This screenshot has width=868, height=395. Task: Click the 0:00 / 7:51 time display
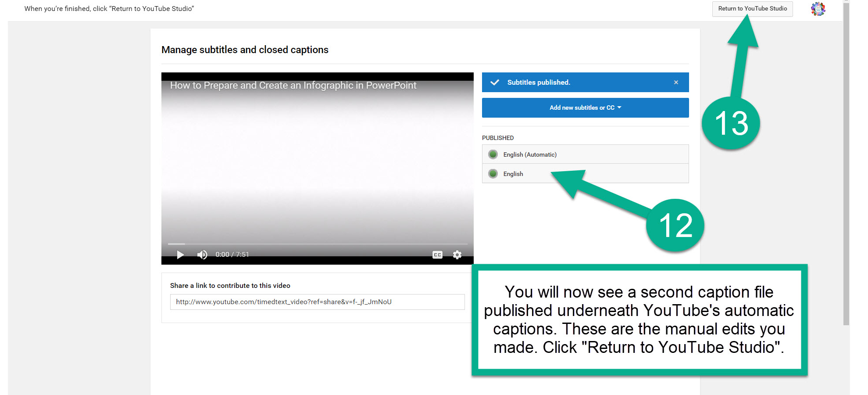[232, 255]
